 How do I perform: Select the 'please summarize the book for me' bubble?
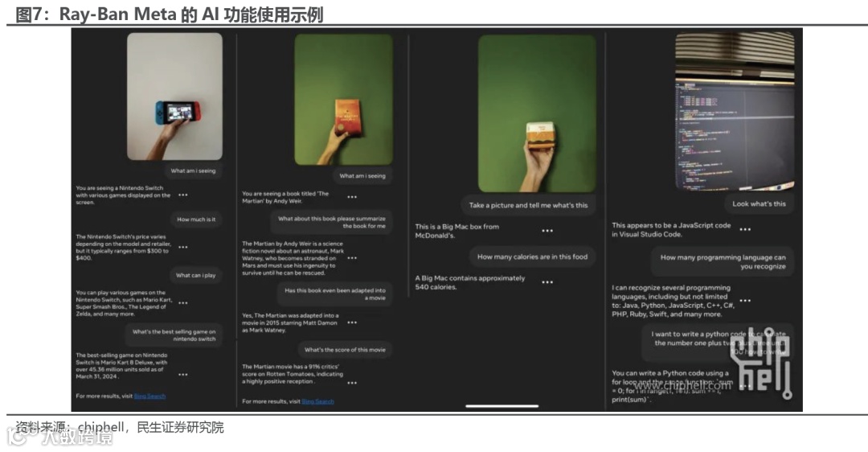[332, 222]
